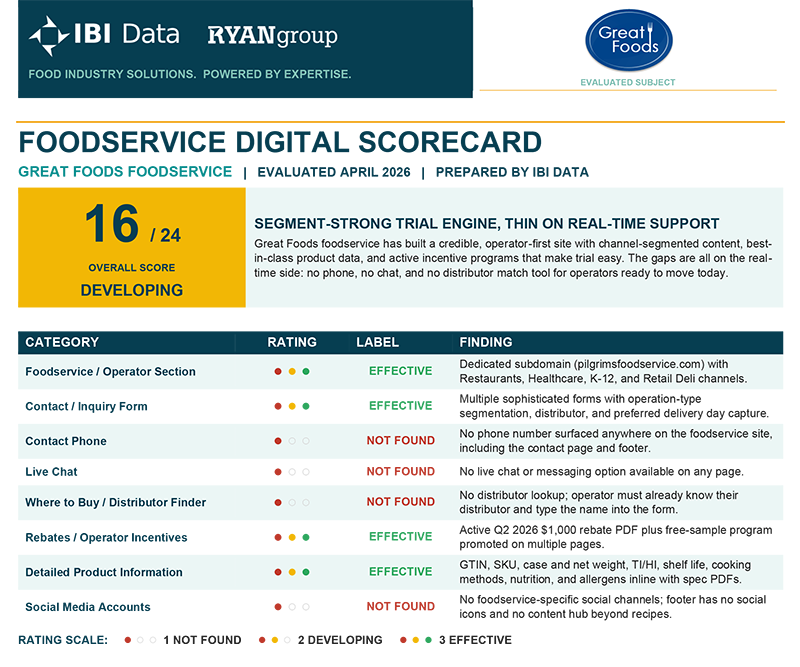
Task: Click 'EVALUATED SUBJECT' caption under logo
Action: [x=628, y=82]
